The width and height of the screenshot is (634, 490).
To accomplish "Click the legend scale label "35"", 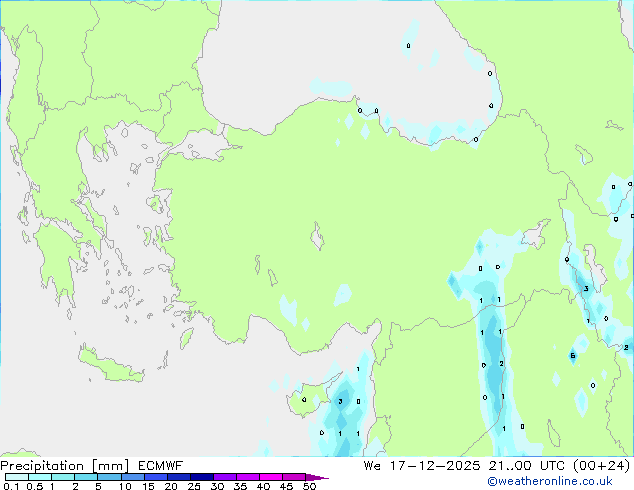I will [240, 486].
